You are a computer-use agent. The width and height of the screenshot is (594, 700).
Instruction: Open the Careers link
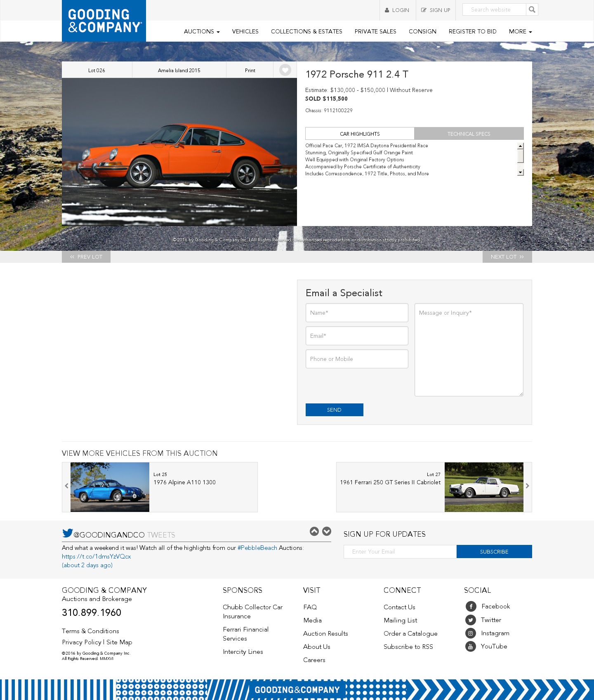(x=314, y=660)
